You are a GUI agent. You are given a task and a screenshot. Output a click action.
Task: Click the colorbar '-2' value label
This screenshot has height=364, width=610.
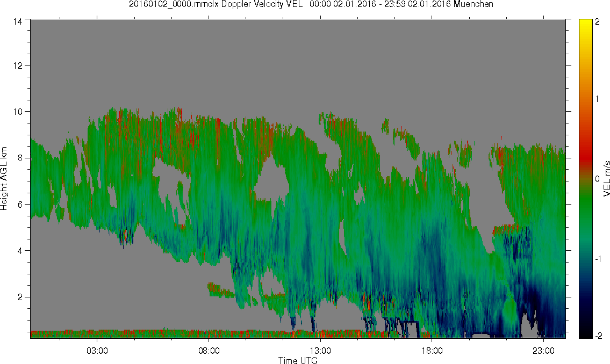click(598, 336)
